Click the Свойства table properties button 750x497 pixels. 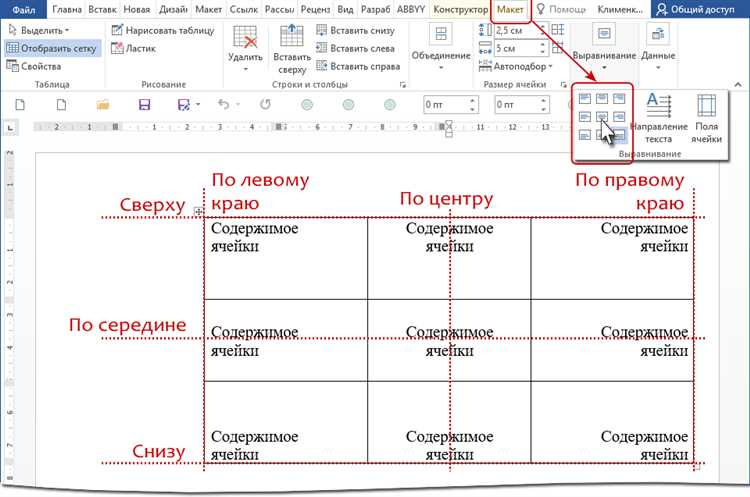point(34,66)
